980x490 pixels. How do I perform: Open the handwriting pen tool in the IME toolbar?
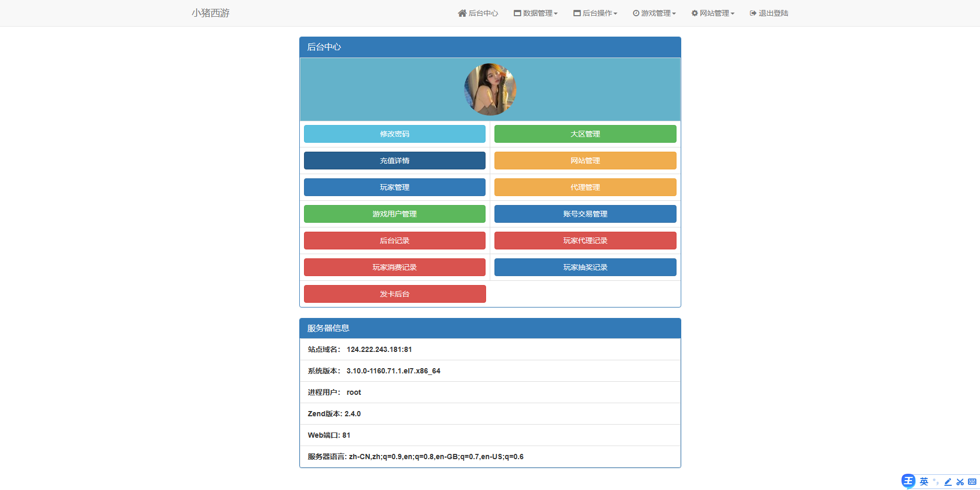click(x=948, y=482)
